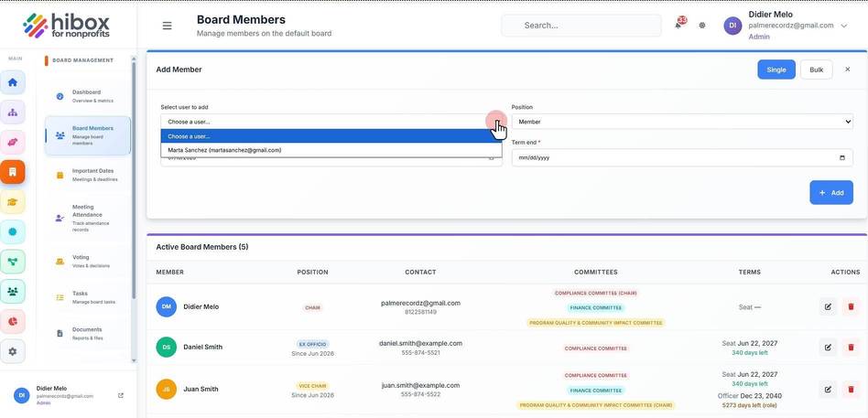Viewport: 868px width, 418px height.
Task: Click daniel.smith@example.com contact cell
Action: [x=420, y=343]
